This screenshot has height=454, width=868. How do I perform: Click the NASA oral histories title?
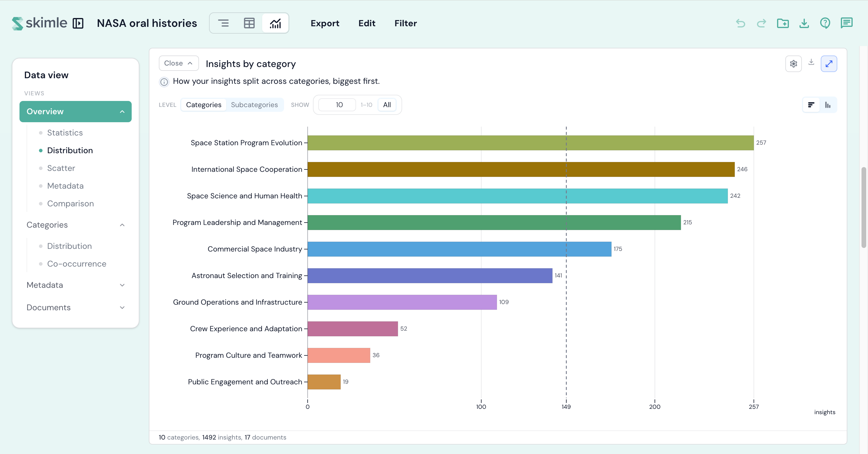pyautogui.click(x=147, y=23)
